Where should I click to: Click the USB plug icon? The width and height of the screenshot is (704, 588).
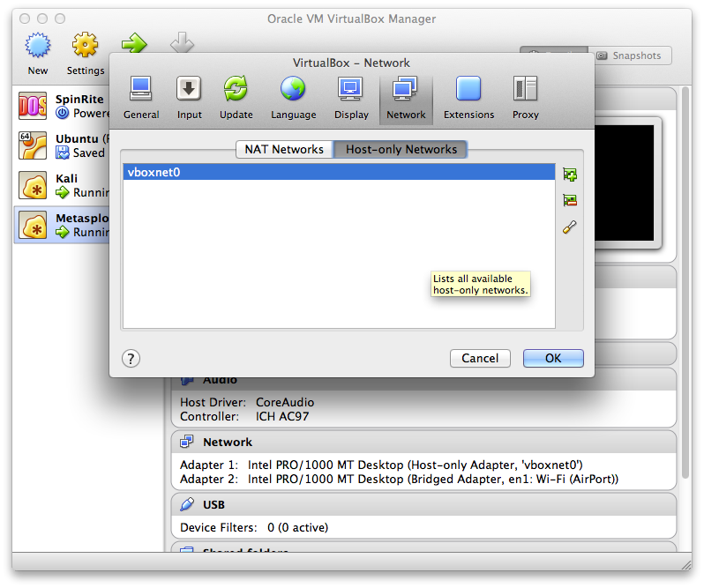187,504
